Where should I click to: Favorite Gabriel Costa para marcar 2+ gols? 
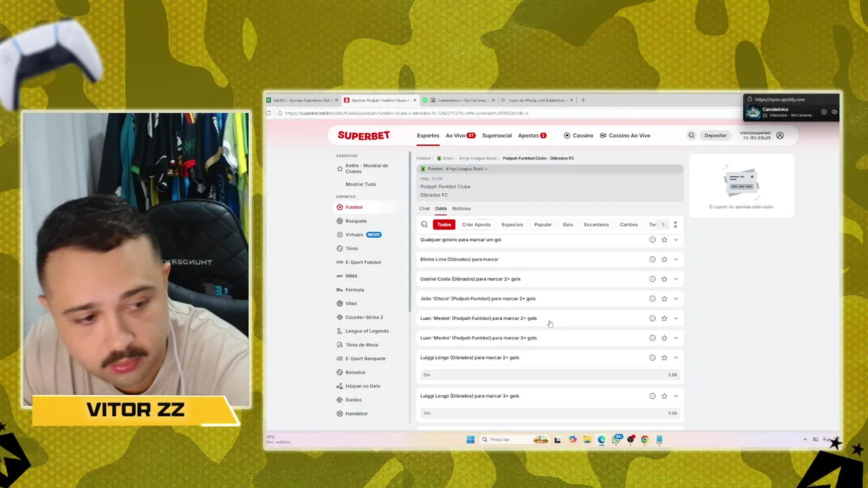(664, 279)
